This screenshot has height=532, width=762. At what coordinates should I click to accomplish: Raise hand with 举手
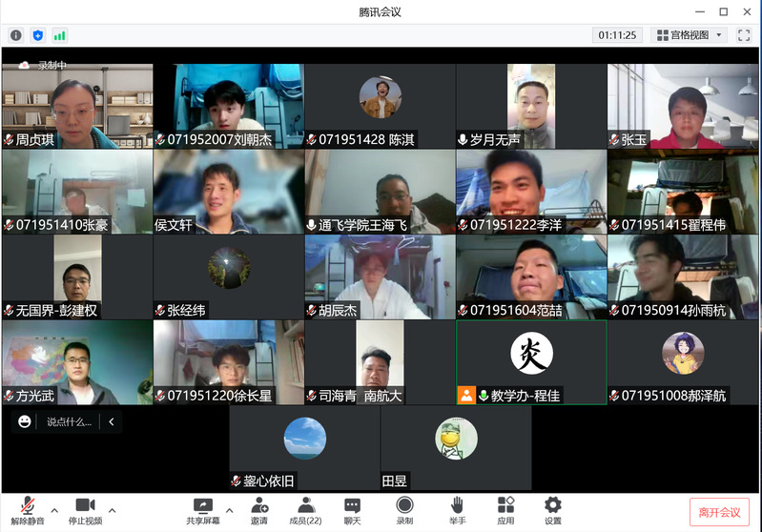[458, 510]
